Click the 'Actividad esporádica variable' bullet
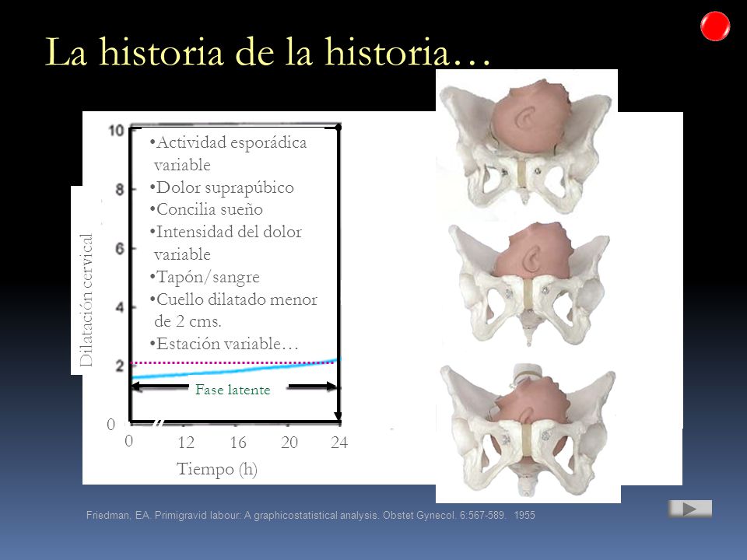This screenshot has width=747, height=560. tap(228, 153)
